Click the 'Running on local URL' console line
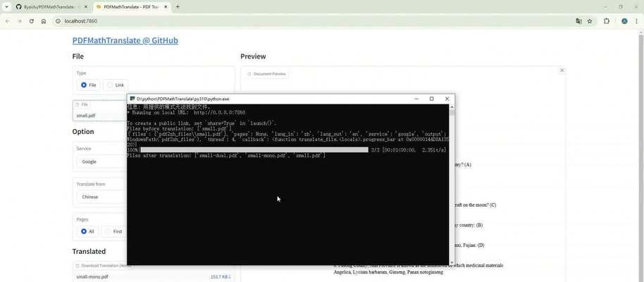This screenshot has width=644, height=282. (x=186, y=112)
